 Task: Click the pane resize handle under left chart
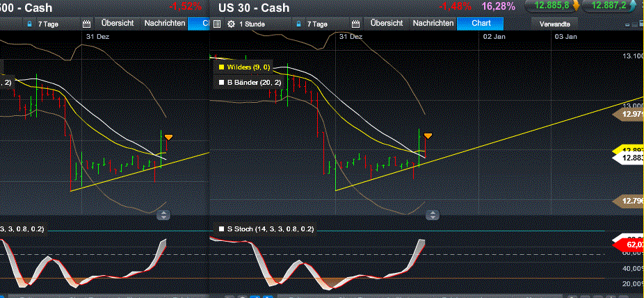(x=163, y=215)
